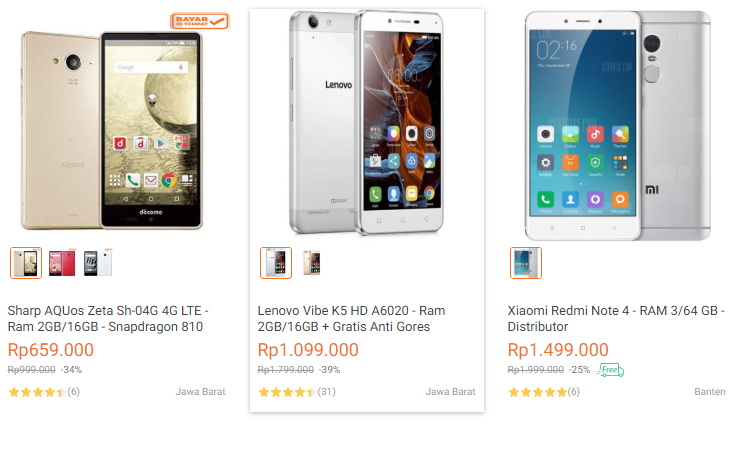736x459 pixels.
Task: Click the Bayar di Tempat badge icon
Action: click(199, 21)
